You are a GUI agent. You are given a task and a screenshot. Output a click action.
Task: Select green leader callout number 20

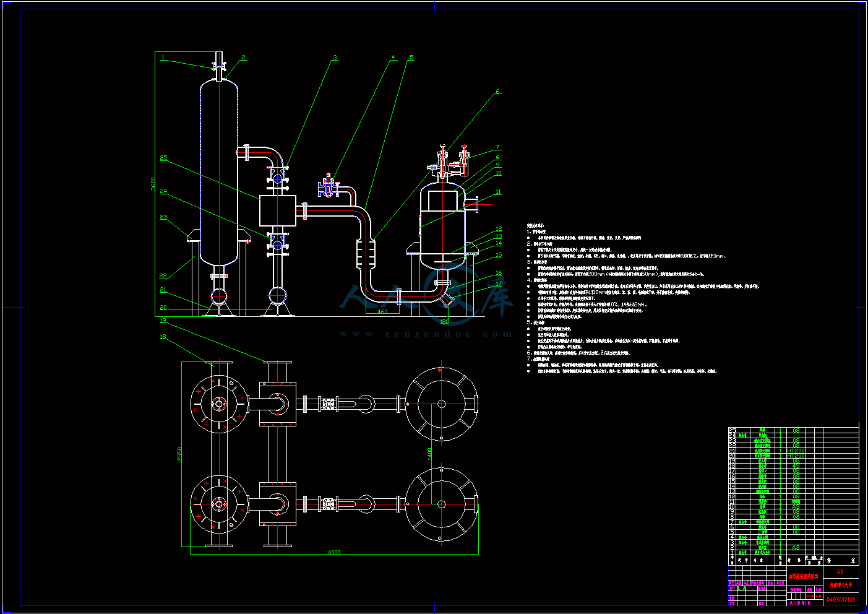click(x=163, y=308)
